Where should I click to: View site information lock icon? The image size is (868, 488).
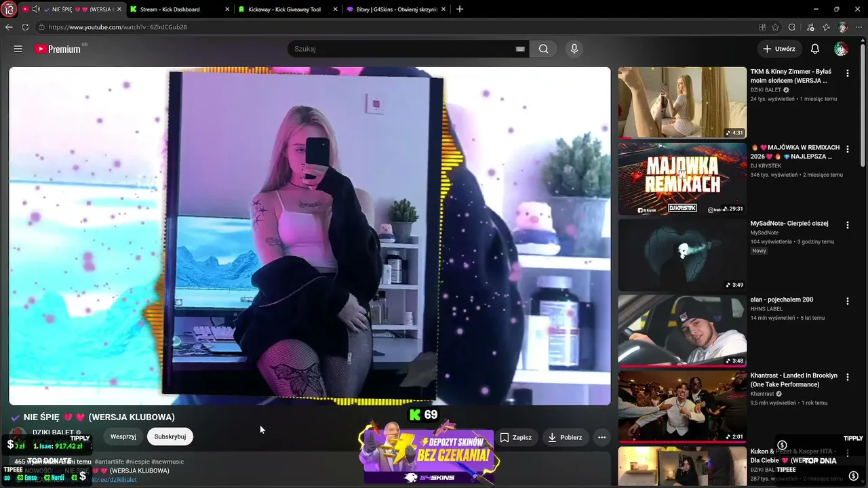42,27
